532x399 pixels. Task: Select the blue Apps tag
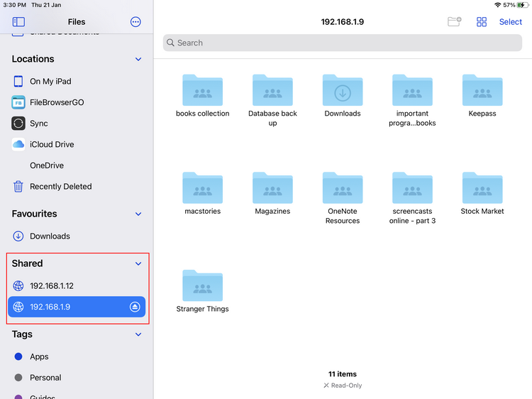click(x=77, y=356)
